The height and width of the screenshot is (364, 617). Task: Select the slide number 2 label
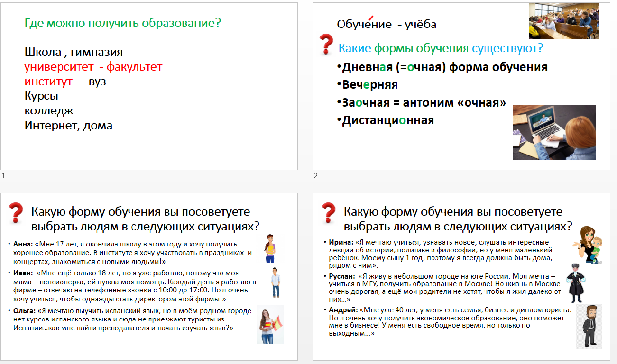[315, 176]
